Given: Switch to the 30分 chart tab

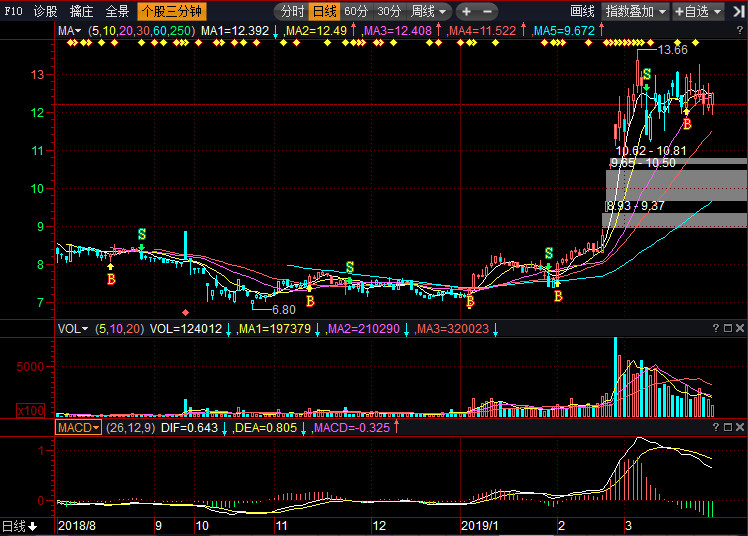Looking at the screenshot, I should [x=389, y=11].
